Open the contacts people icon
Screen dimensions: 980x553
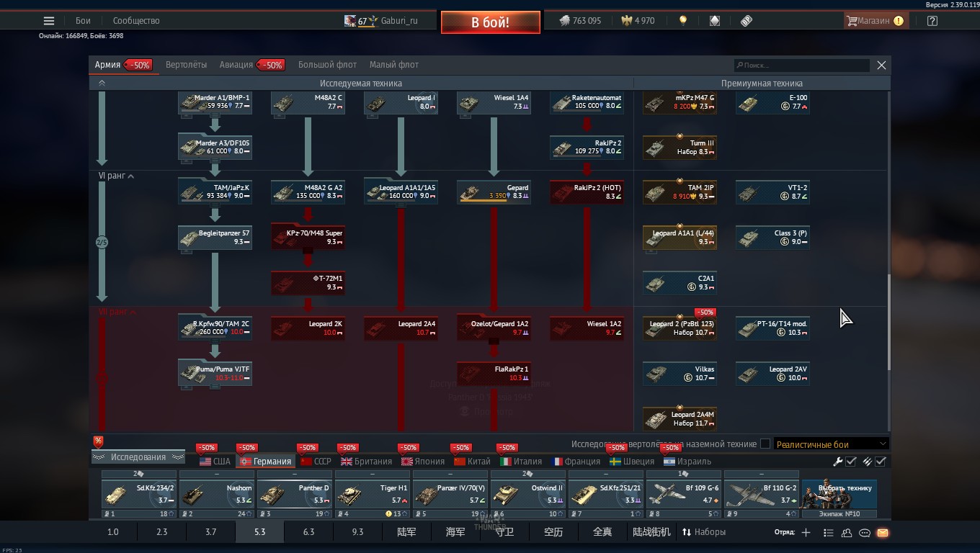pyautogui.click(x=847, y=533)
